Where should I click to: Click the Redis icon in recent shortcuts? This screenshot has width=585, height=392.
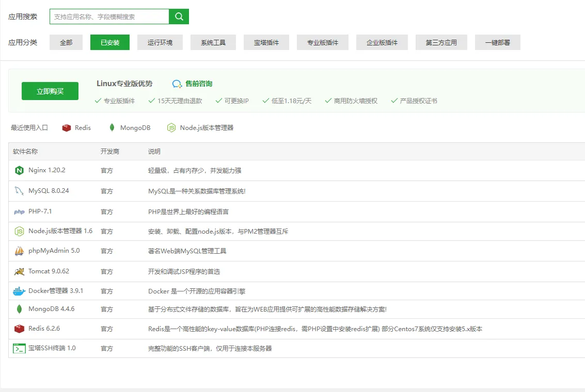point(67,128)
